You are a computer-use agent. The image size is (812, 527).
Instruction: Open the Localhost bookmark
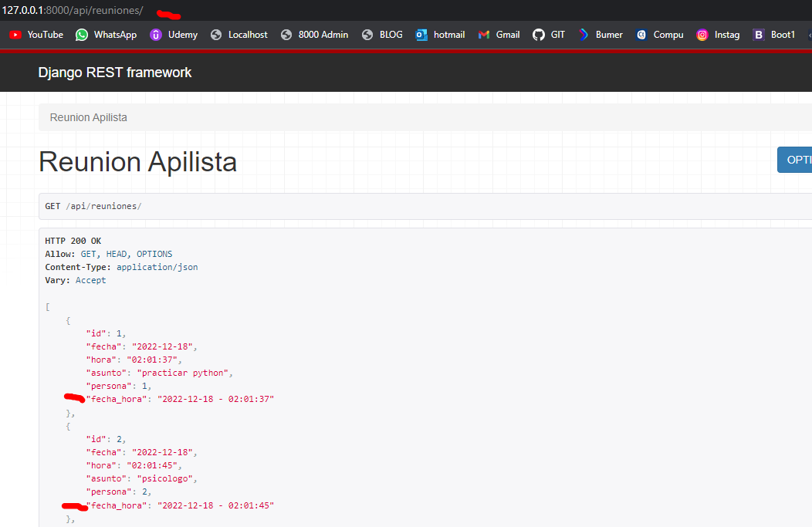(239, 35)
